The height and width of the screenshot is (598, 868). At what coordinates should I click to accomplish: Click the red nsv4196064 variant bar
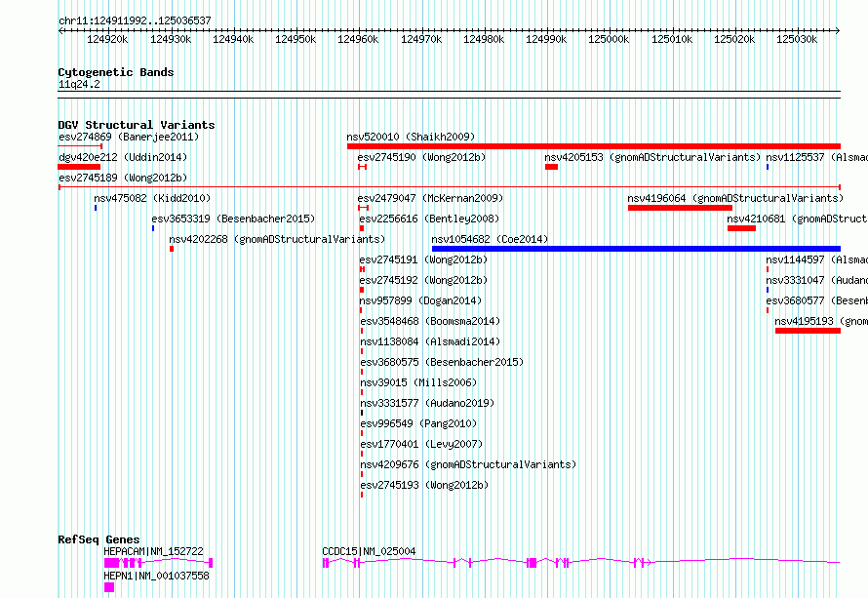681,208
